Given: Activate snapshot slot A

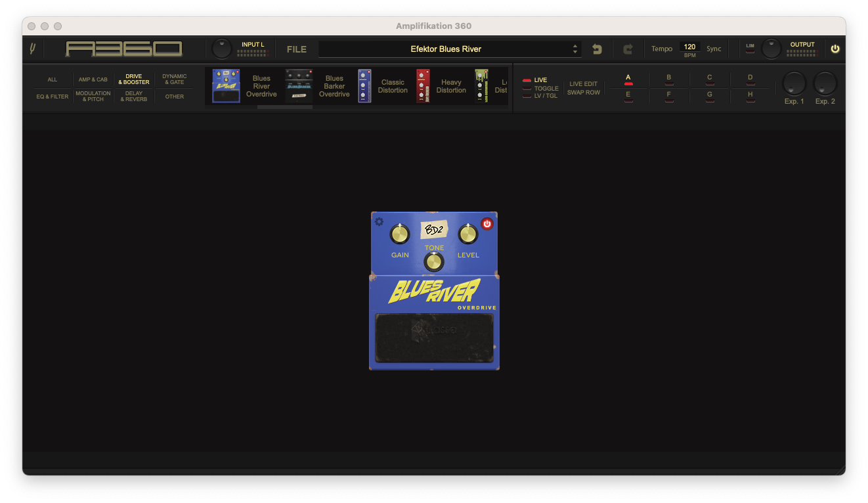Looking at the screenshot, I should [628, 79].
